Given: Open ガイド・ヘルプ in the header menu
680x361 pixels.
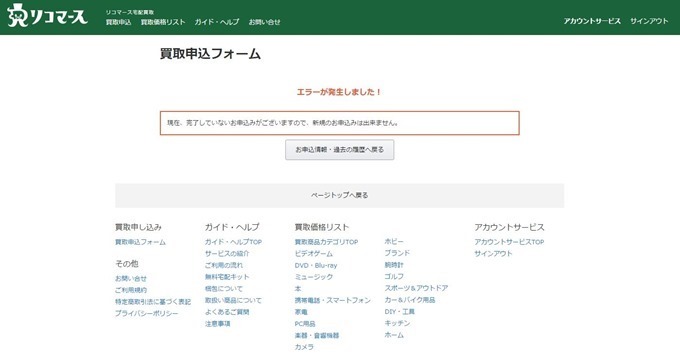Looking at the screenshot, I should click(216, 22).
